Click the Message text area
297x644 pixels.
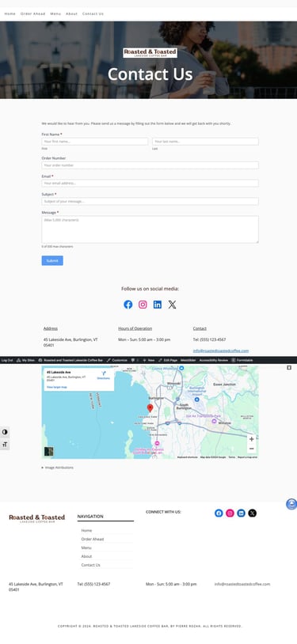(150, 229)
